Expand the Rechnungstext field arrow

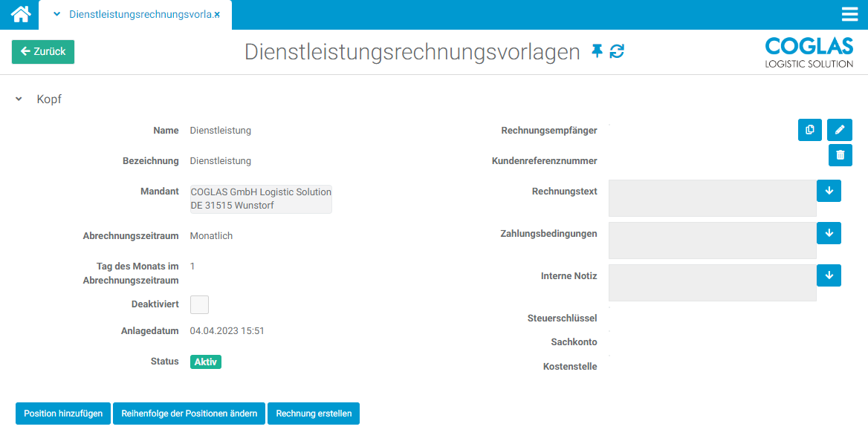(829, 191)
